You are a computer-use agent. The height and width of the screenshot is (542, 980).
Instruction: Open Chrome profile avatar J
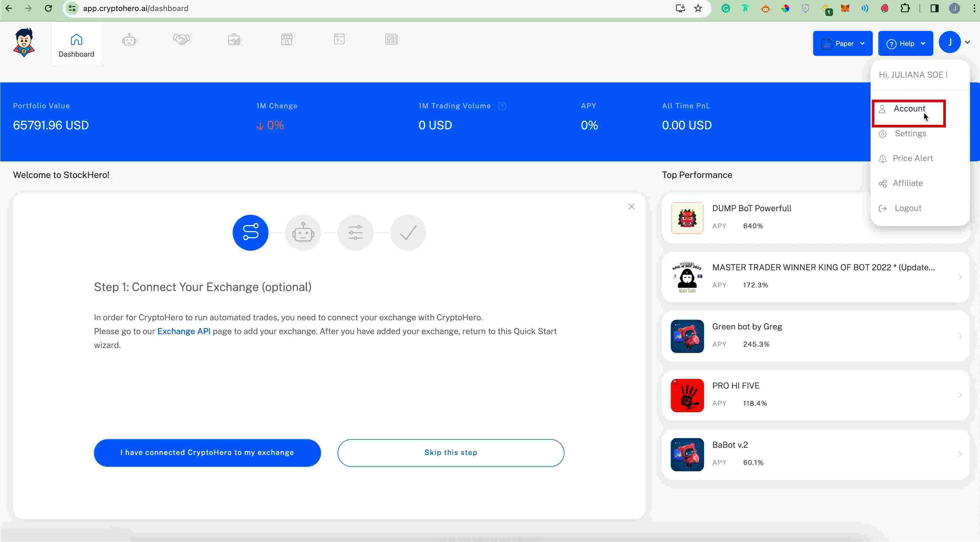click(x=954, y=8)
